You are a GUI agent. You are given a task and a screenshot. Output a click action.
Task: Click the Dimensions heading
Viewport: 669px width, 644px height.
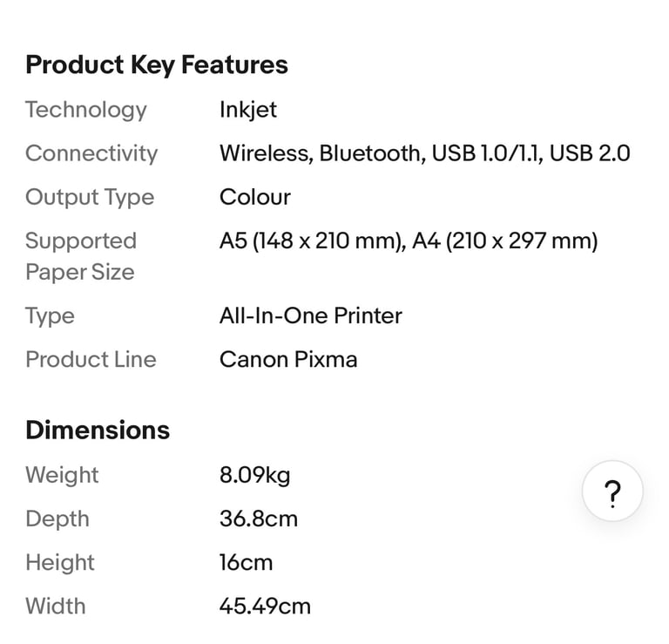(98, 430)
